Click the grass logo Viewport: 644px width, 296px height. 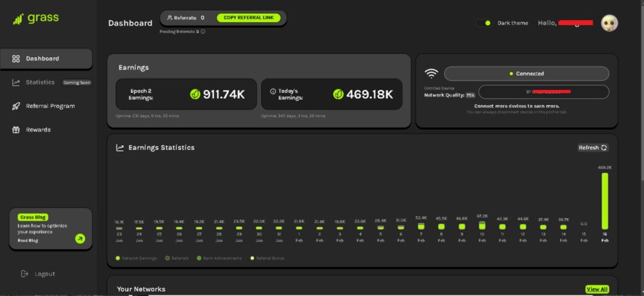(36, 18)
